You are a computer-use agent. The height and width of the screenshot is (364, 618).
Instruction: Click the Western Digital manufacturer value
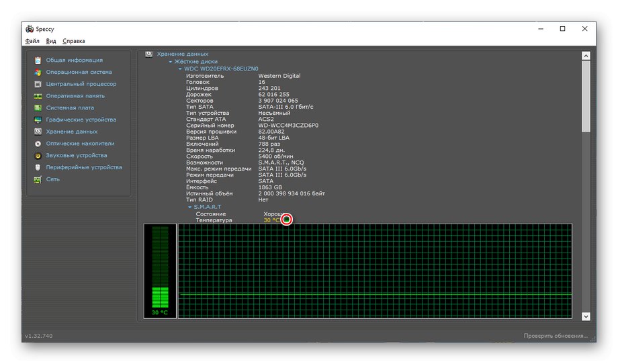(279, 76)
